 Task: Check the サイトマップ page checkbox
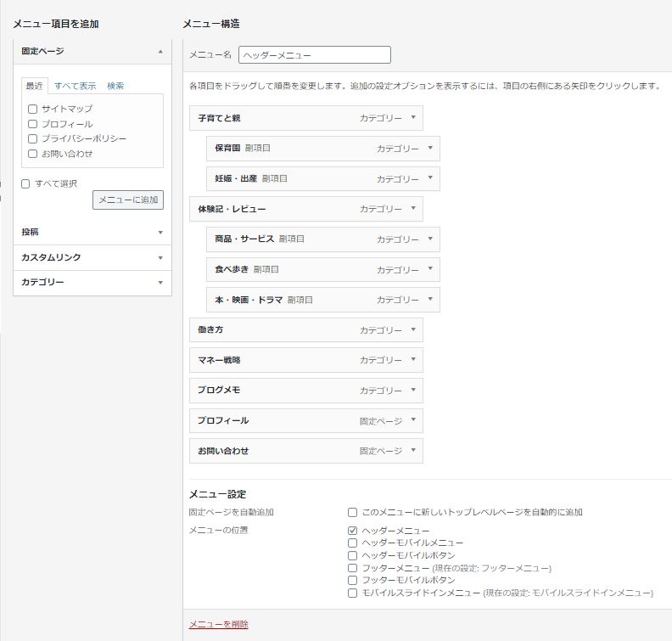point(32,109)
